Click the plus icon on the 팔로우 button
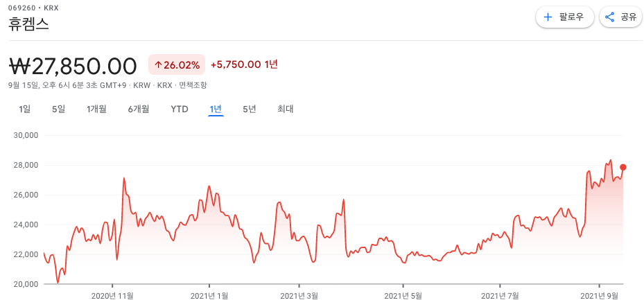644x307 pixels. pos(548,17)
